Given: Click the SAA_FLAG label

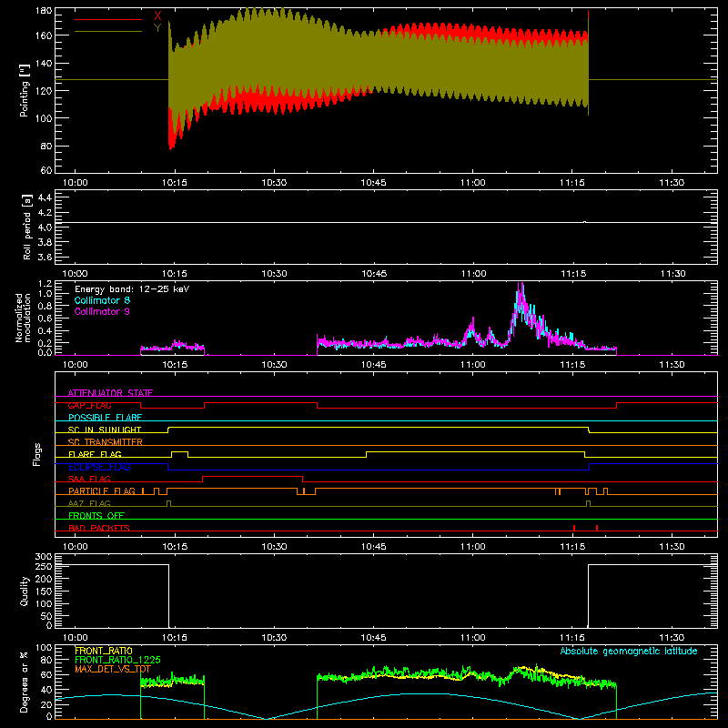Looking at the screenshot, I should pos(89,479).
